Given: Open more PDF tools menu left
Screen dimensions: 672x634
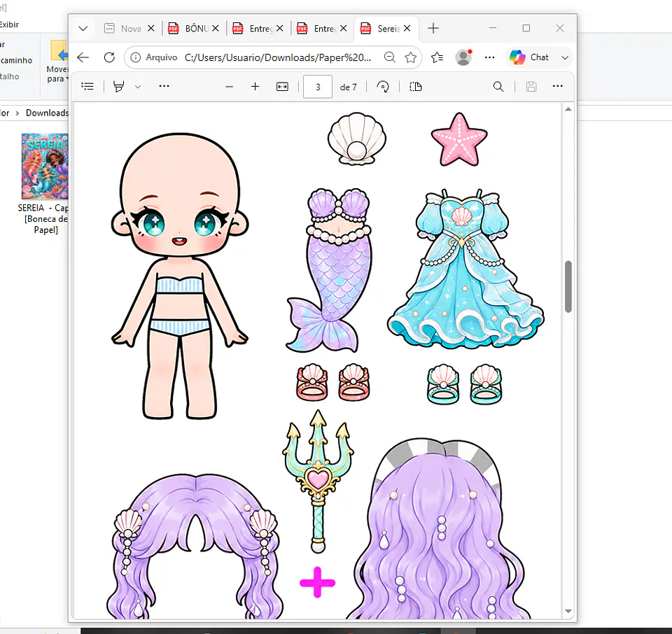Looking at the screenshot, I should click(x=164, y=86).
